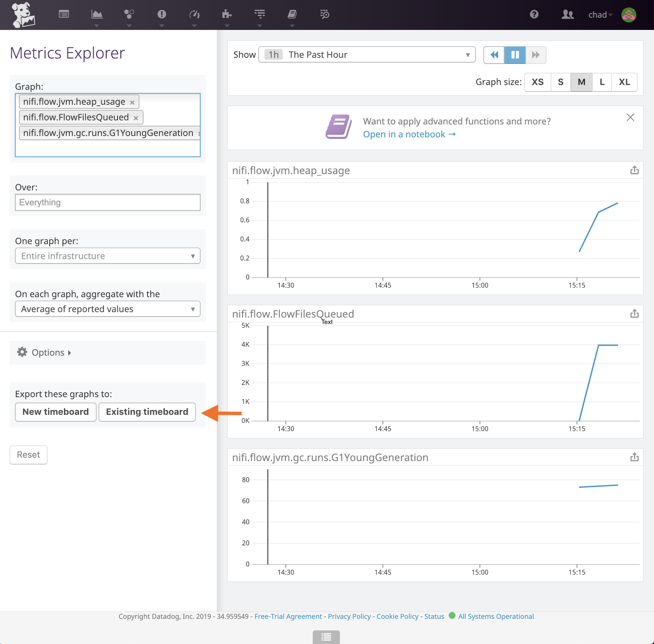Click the nifi.flow.FlowFilesQueued graph title

pos(293,314)
